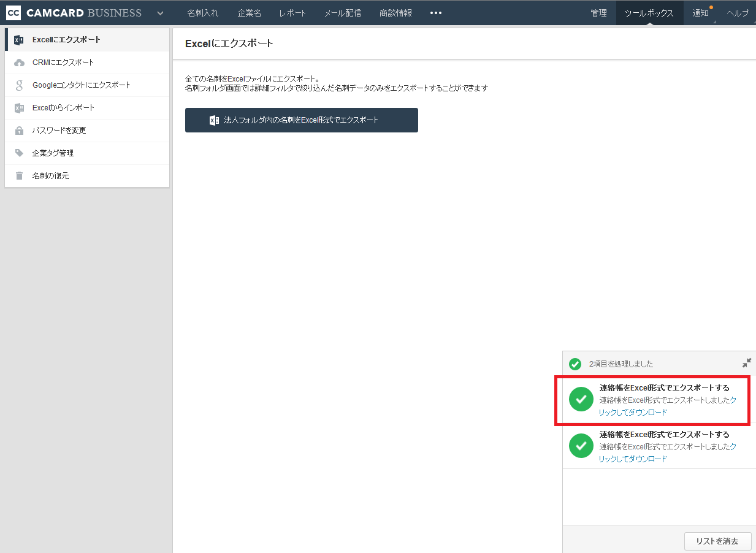
Task: Select the ツールボックス tab
Action: pos(649,13)
